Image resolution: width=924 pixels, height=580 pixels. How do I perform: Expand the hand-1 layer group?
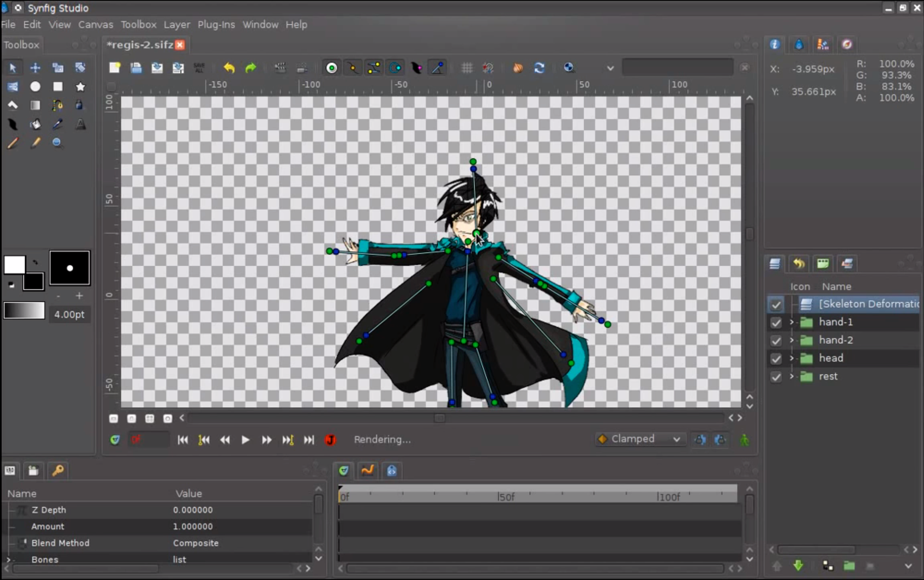[792, 322]
